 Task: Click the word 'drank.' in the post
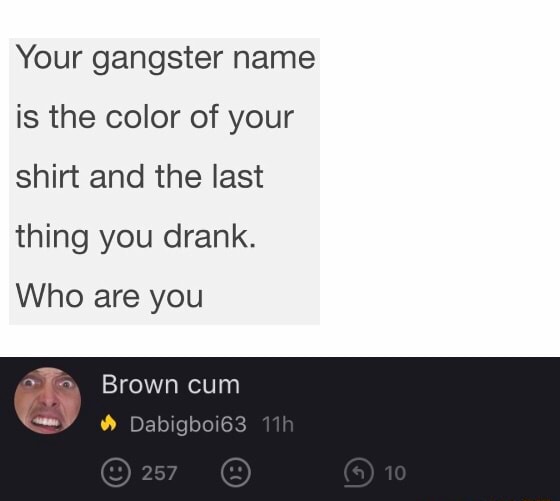coord(210,236)
